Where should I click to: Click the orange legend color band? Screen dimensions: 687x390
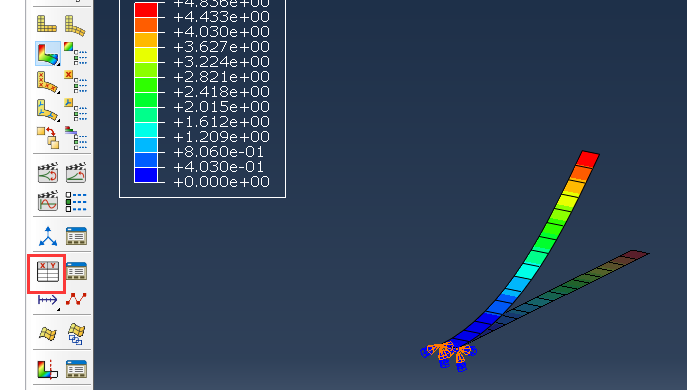click(146, 25)
